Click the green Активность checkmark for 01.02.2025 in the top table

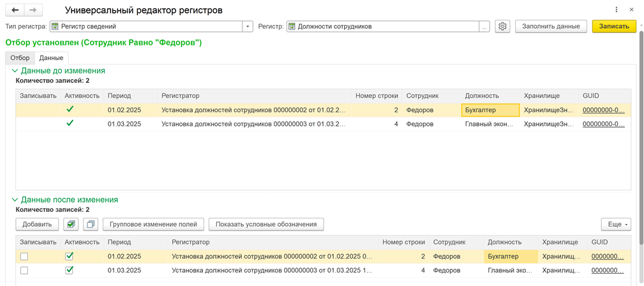coord(70,110)
